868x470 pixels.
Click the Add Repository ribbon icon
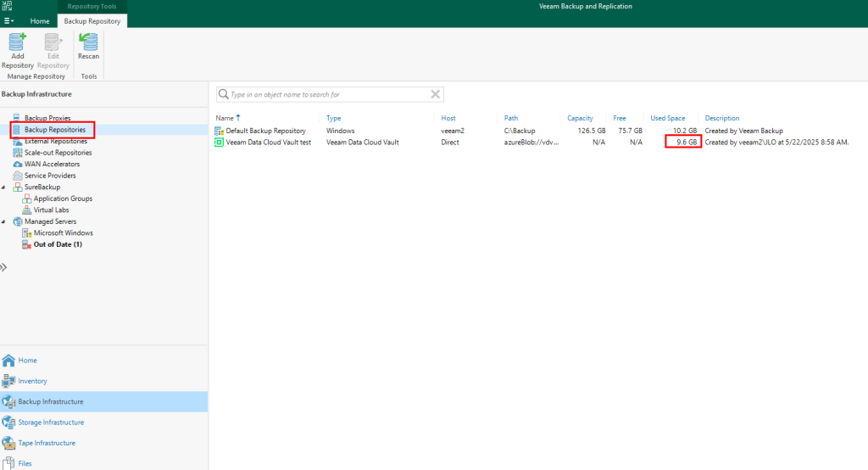pyautogui.click(x=17, y=42)
